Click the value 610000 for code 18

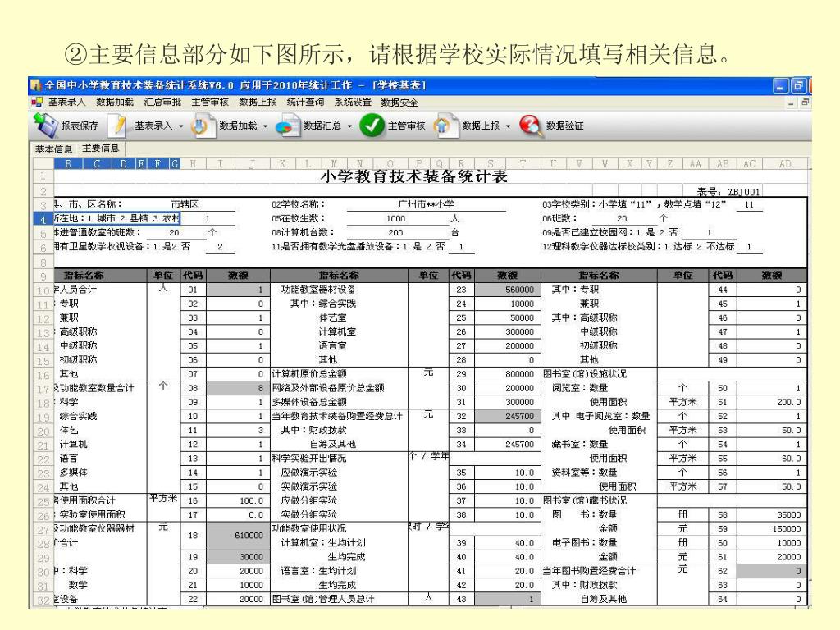pos(238,535)
